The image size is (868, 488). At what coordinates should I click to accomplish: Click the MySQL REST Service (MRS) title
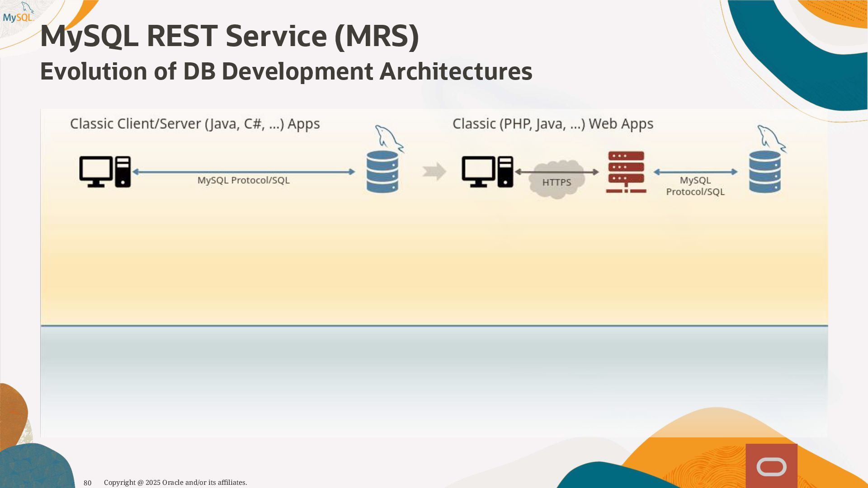(230, 36)
